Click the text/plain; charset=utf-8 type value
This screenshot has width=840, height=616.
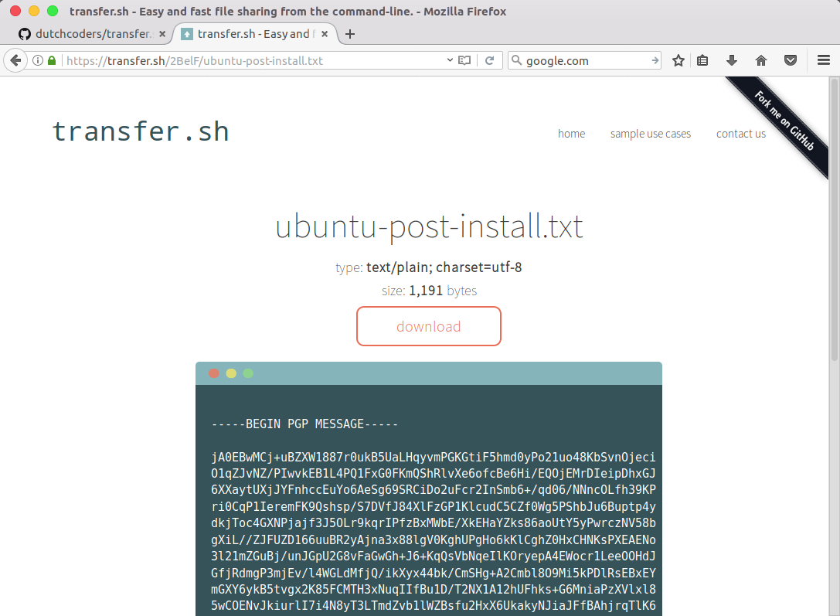(x=444, y=267)
